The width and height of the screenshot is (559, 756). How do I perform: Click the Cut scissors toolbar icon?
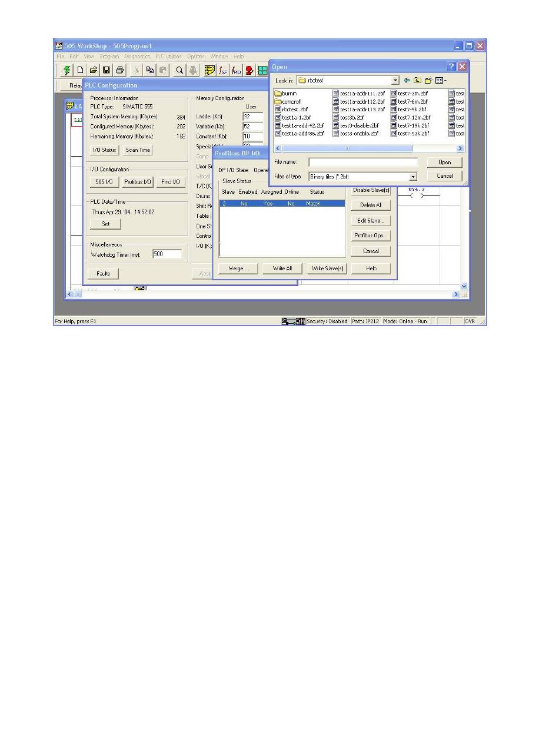point(137,70)
